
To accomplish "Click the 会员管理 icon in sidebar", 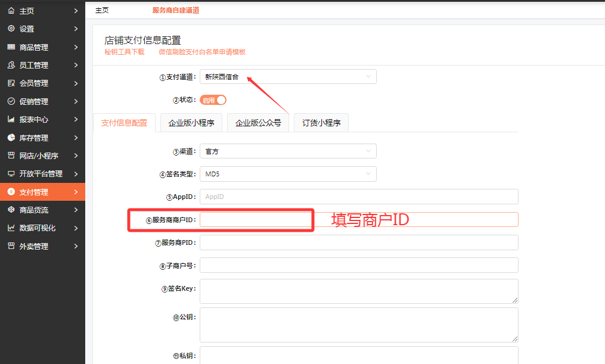I will tap(11, 83).
